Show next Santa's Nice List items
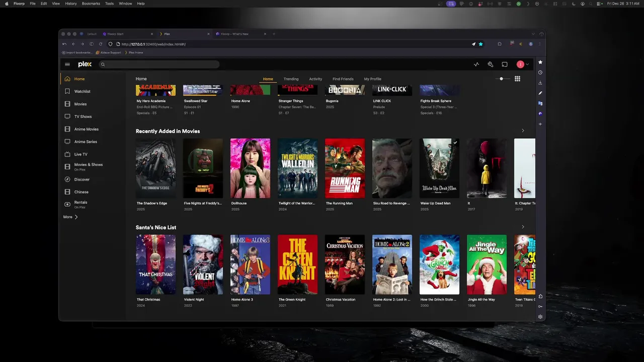 tap(523, 227)
